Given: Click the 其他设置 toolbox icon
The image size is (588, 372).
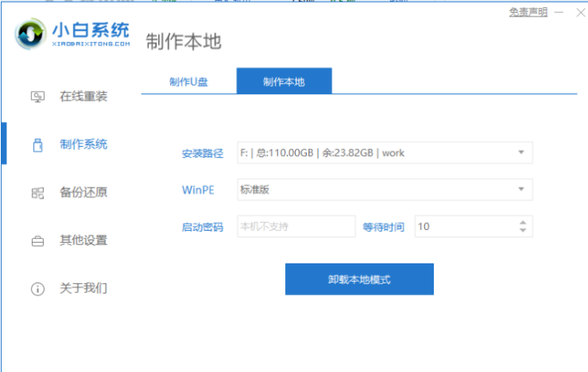Looking at the screenshot, I should coord(38,240).
